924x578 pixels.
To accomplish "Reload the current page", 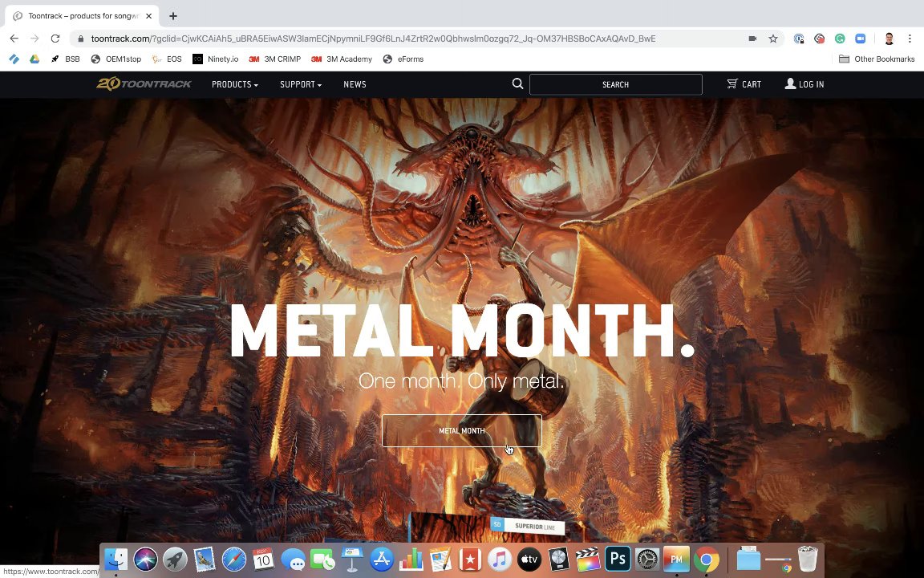I will click(x=55, y=39).
